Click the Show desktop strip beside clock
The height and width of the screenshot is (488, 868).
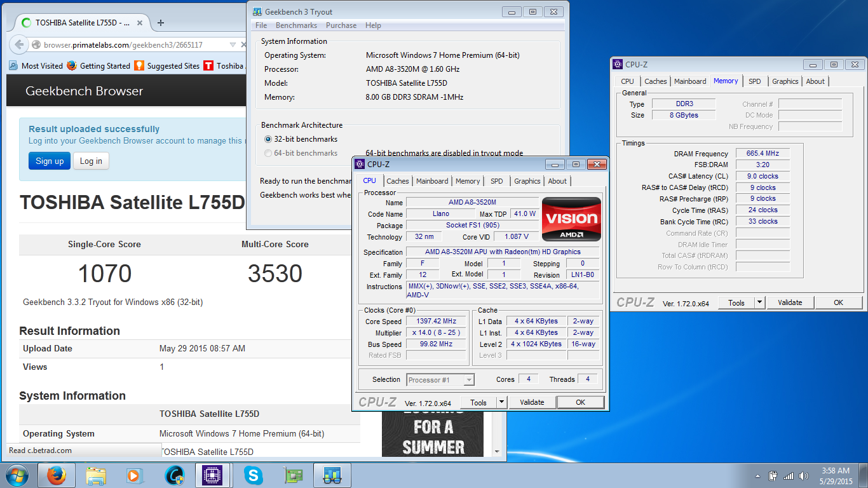click(x=864, y=475)
